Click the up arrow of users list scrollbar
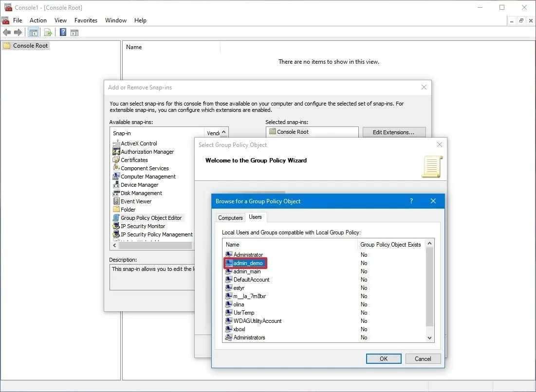536x392 pixels. click(430, 243)
